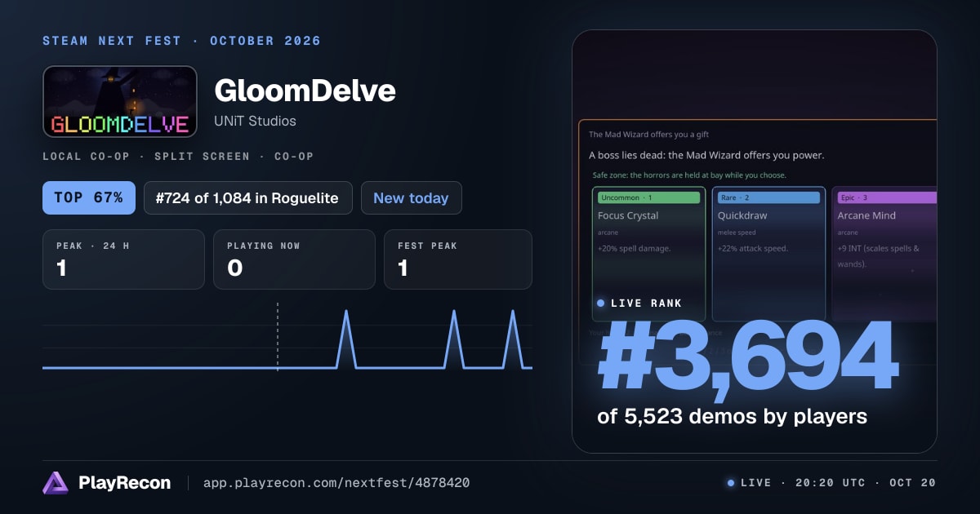Click the OCT 20 date label
The image size is (980, 514).
tap(912, 483)
